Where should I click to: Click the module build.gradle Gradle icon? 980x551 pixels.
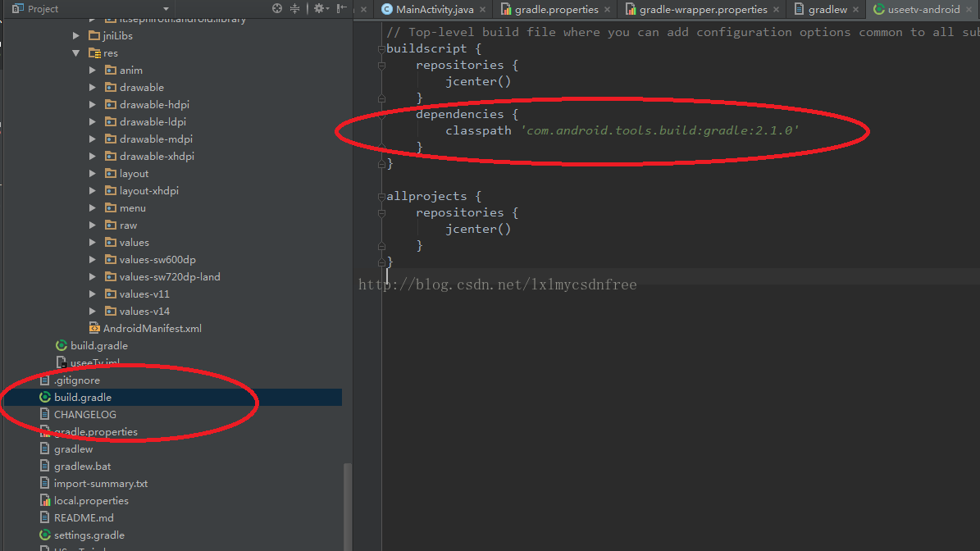point(62,345)
